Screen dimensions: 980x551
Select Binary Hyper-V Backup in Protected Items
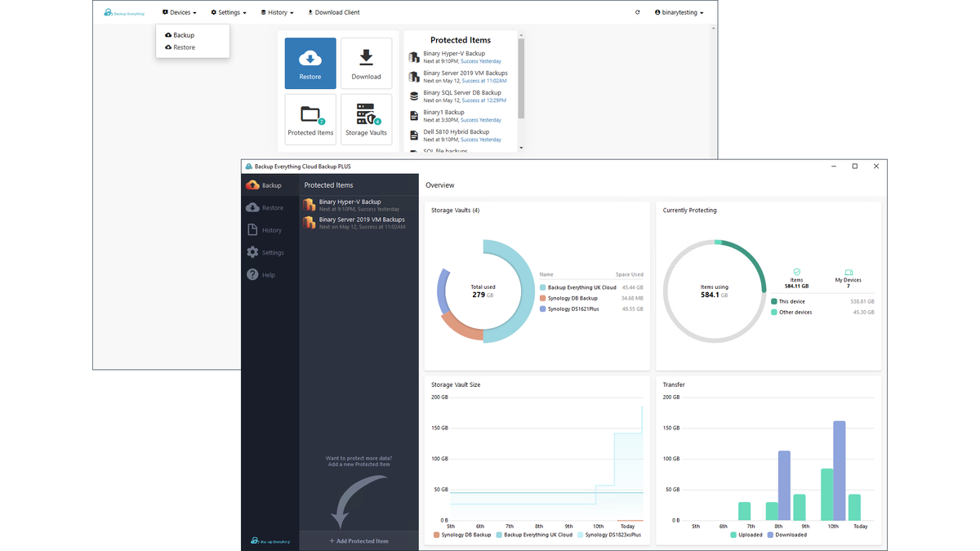coord(359,205)
